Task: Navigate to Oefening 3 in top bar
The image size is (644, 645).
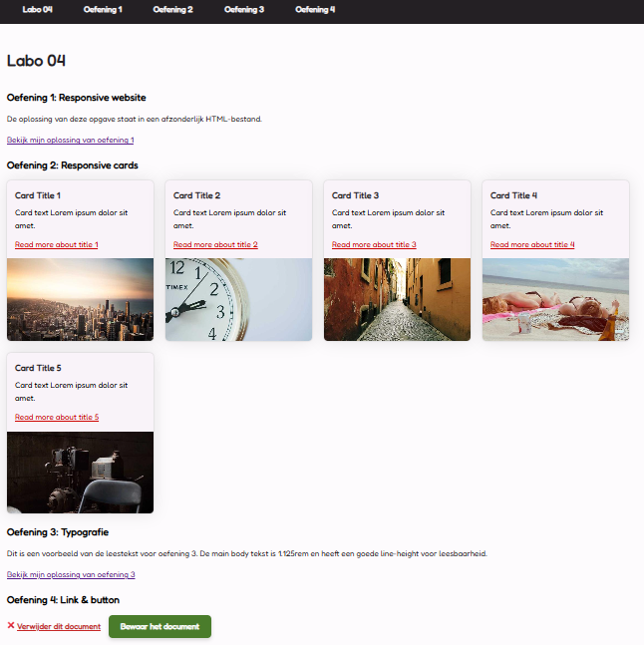Action: point(244,9)
